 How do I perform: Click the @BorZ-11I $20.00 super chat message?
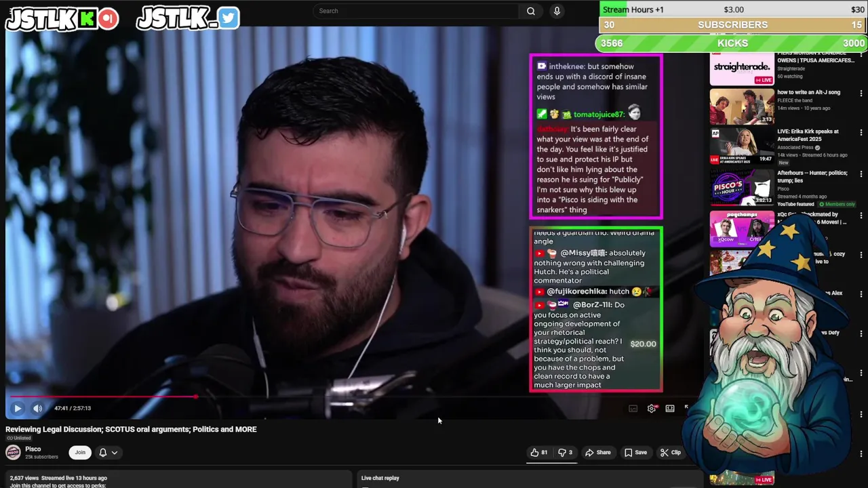(x=595, y=345)
